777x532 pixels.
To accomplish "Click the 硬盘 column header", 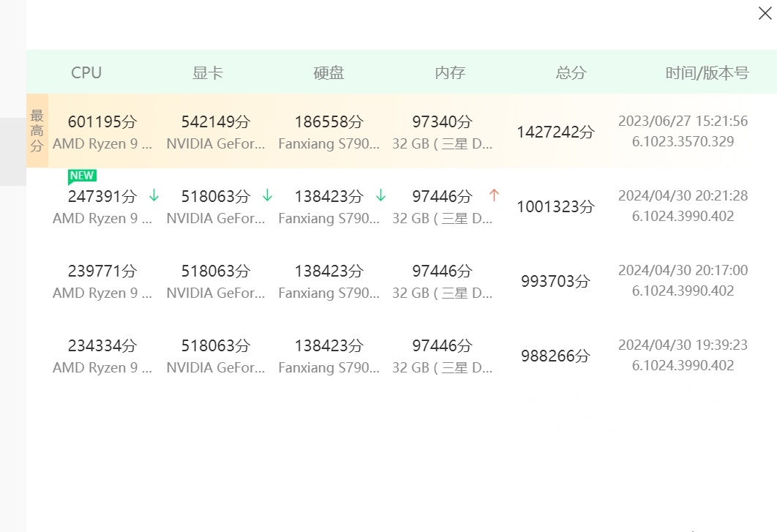I will tap(328, 72).
